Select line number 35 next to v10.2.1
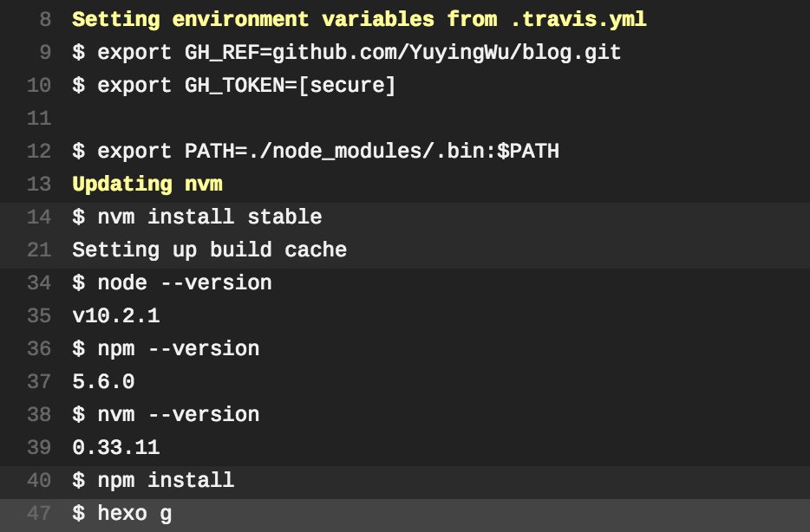 (x=39, y=316)
